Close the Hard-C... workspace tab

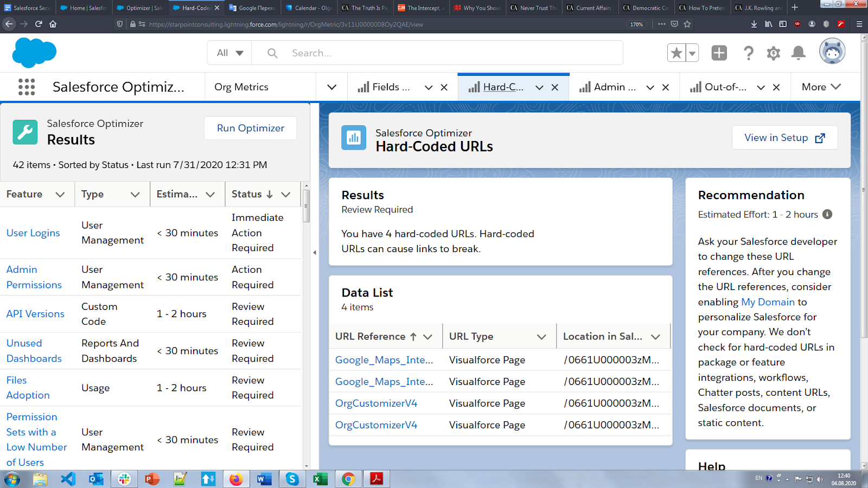(x=554, y=87)
